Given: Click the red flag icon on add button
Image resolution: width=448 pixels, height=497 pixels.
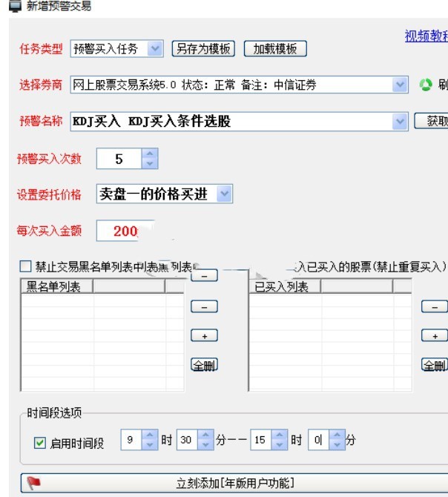Looking at the screenshot, I should pos(33,483).
